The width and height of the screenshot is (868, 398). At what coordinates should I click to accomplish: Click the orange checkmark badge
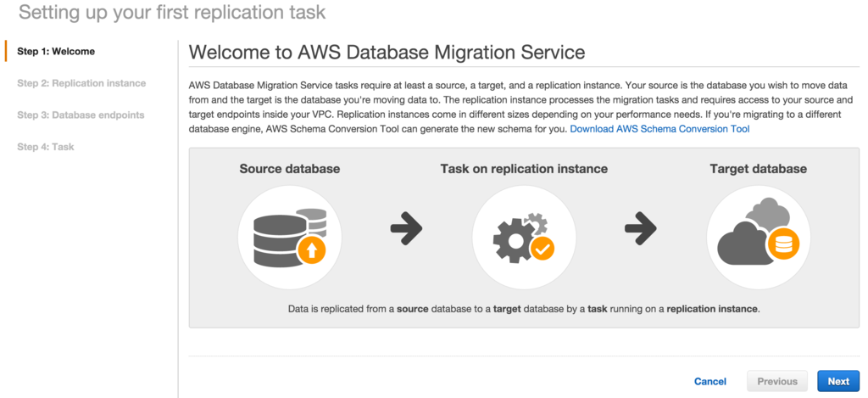pos(542,249)
